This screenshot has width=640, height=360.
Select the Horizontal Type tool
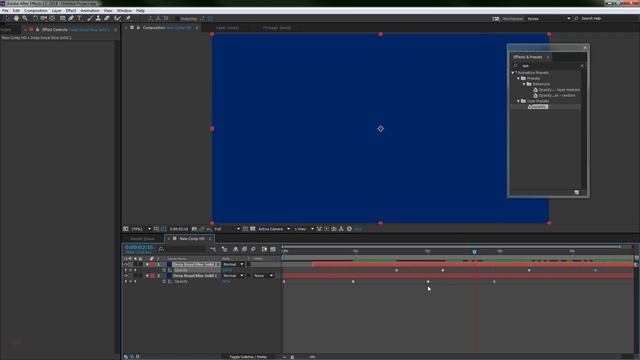[80, 18]
